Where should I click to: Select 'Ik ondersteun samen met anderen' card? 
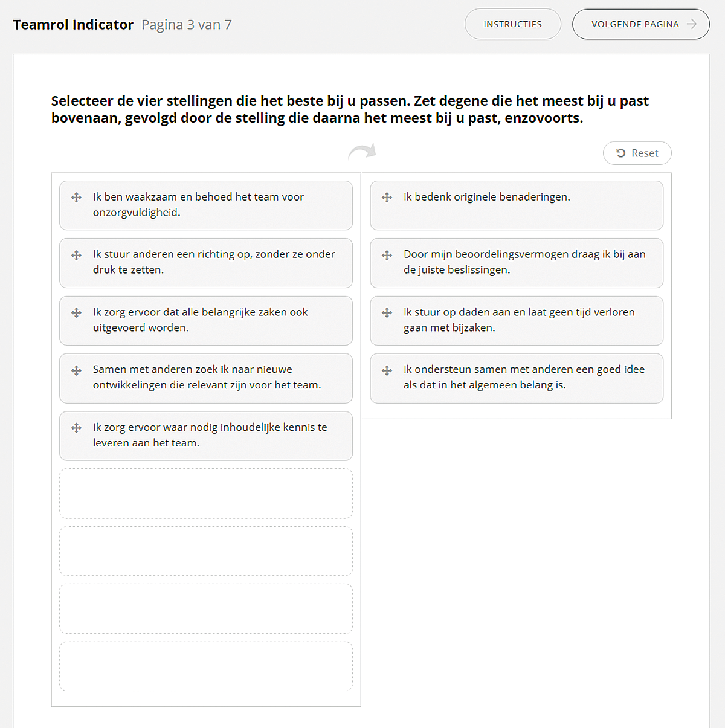517,378
